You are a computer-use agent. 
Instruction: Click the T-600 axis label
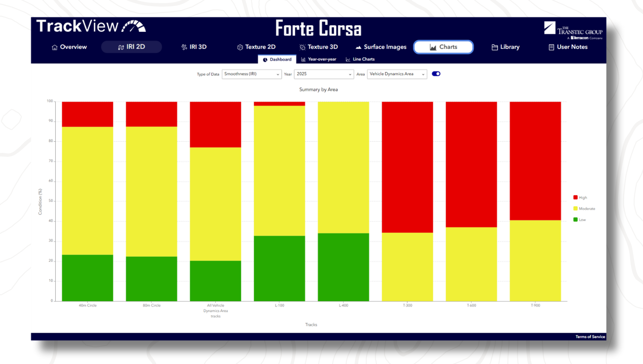[472, 305]
